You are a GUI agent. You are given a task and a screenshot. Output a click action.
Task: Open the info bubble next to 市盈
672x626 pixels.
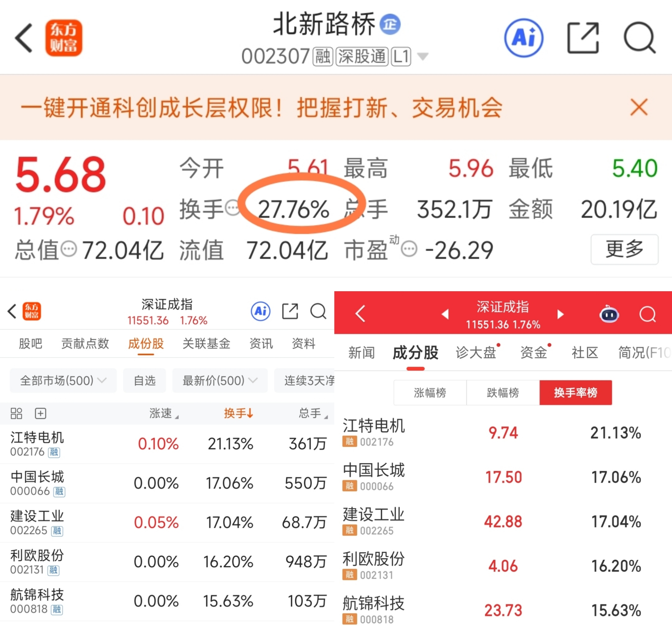[x=409, y=250]
